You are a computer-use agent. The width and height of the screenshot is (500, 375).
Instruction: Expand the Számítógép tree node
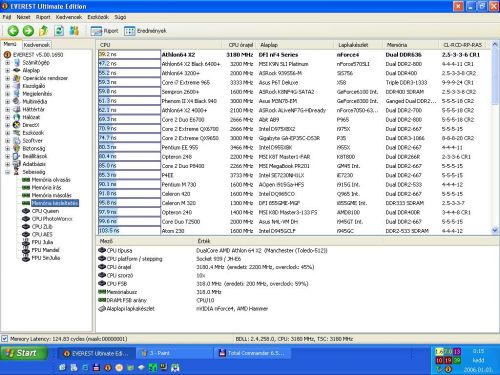pyautogui.click(x=7, y=63)
